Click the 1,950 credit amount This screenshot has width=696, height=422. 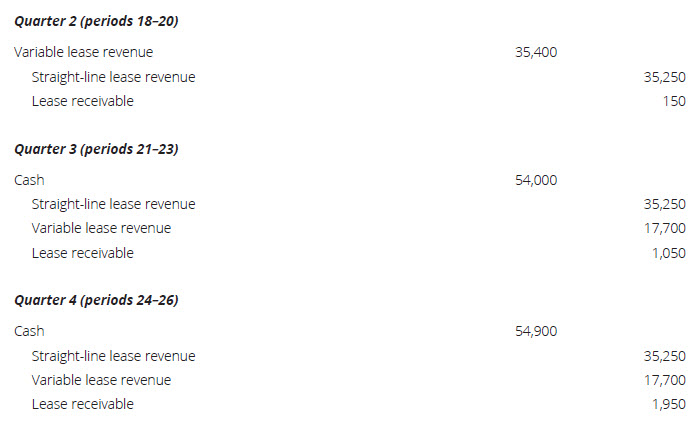(669, 404)
